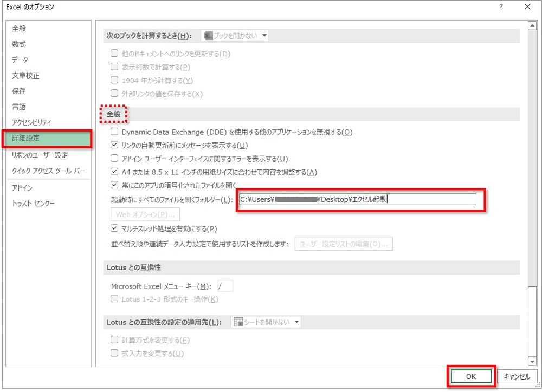The image size is (542, 392).
Task: Click the scrollbar down arrow on the right
Action: 532,362
